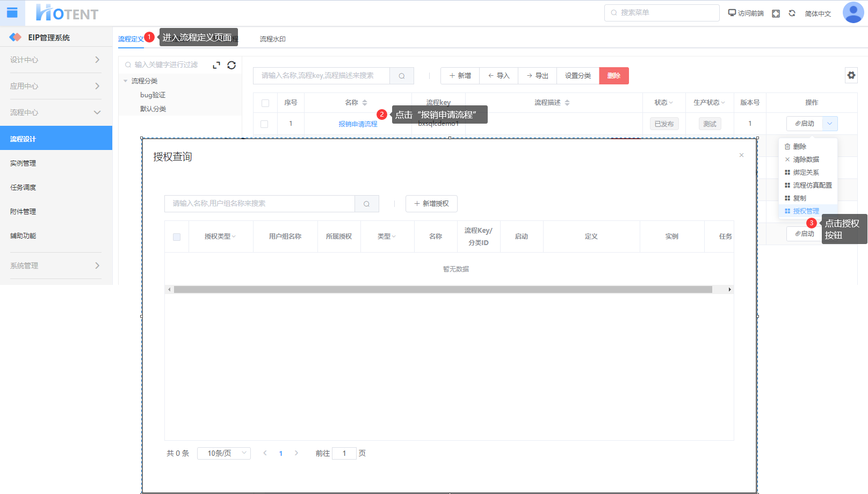The image size is (868, 494).
Task: Check the row 1 checkbox for 报销申请流程
Action: [264, 124]
